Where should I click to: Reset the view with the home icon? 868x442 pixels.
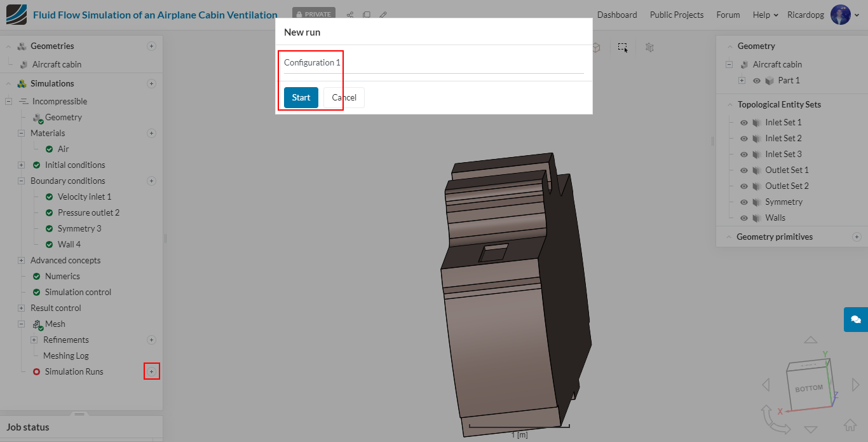click(x=850, y=425)
